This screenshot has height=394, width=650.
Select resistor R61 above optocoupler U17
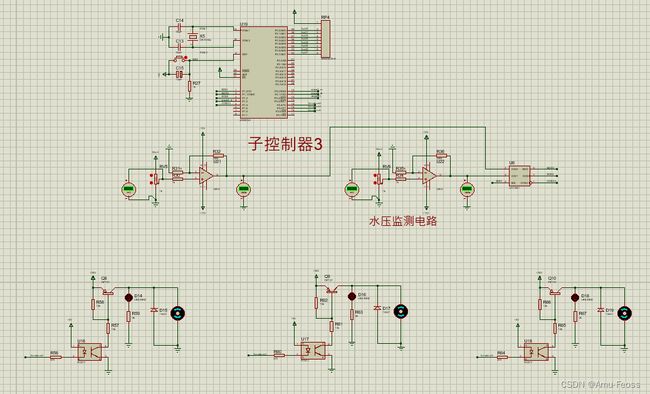point(331,326)
